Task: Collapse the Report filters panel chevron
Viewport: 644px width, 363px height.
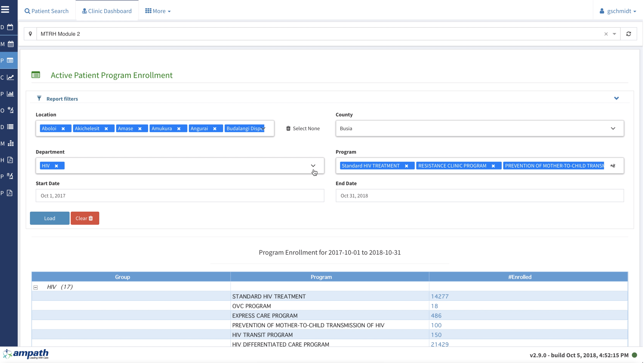Action: [x=616, y=98]
